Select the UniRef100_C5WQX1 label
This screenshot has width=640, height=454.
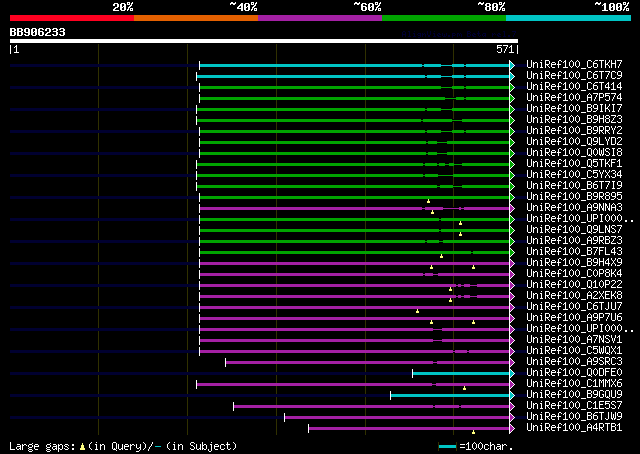[574, 351]
